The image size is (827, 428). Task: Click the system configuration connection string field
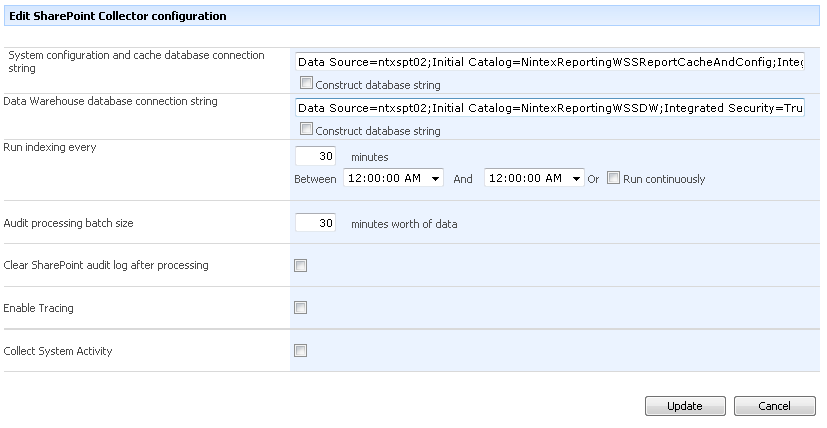coord(550,62)
